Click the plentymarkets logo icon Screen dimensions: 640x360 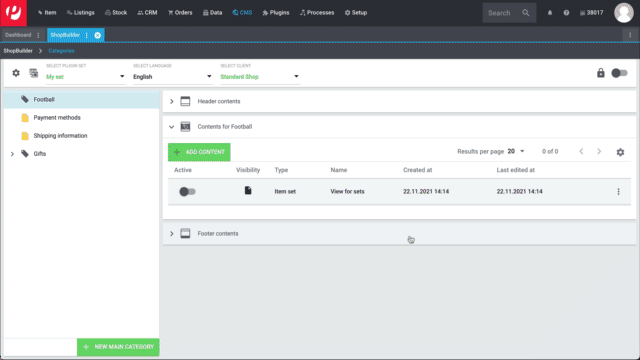[x=13, y=13]
